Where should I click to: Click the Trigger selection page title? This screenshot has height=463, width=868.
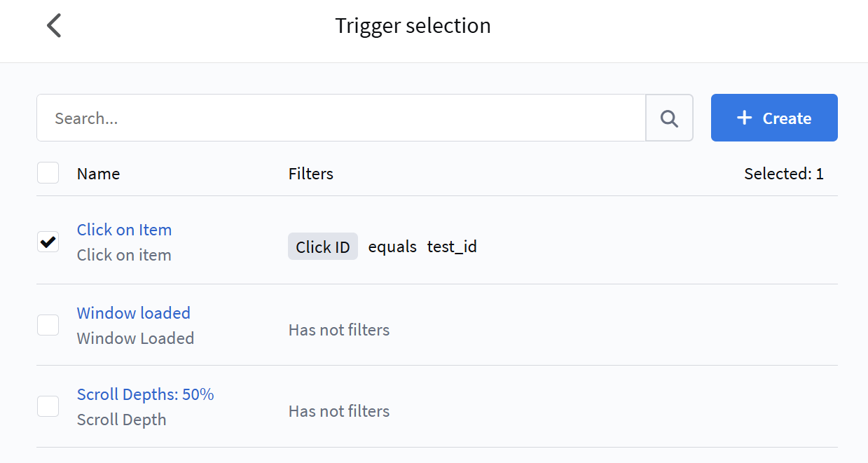[x=413, y=26]
